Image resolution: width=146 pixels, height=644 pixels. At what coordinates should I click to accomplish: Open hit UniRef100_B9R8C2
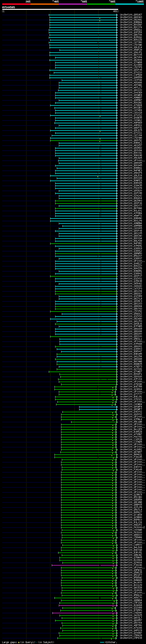(x=131, y=143)
